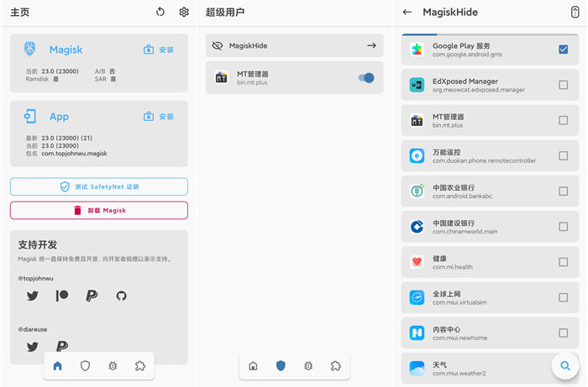Tap 中国农业银行 app icon
Image resolution: width=588 pixels, height=387 pixels.
(417, 191)
